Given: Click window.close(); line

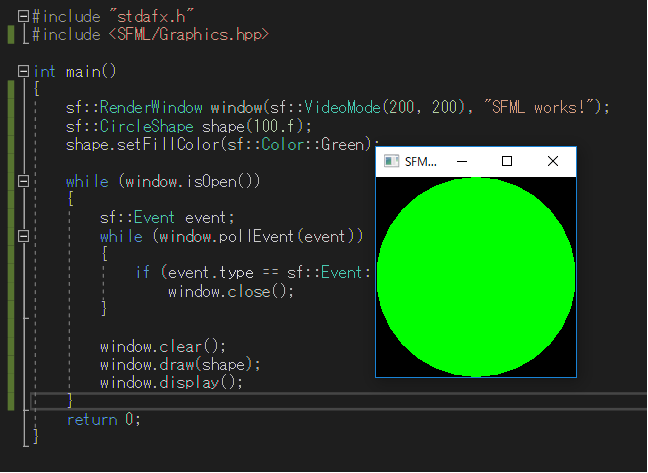Looking at the screenshot, I should [231, 292].
